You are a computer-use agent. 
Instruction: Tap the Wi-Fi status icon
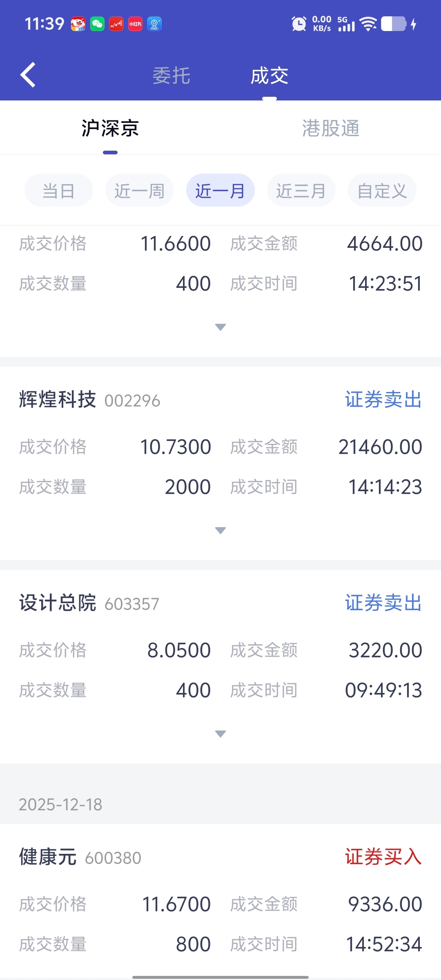click(368, 24)
